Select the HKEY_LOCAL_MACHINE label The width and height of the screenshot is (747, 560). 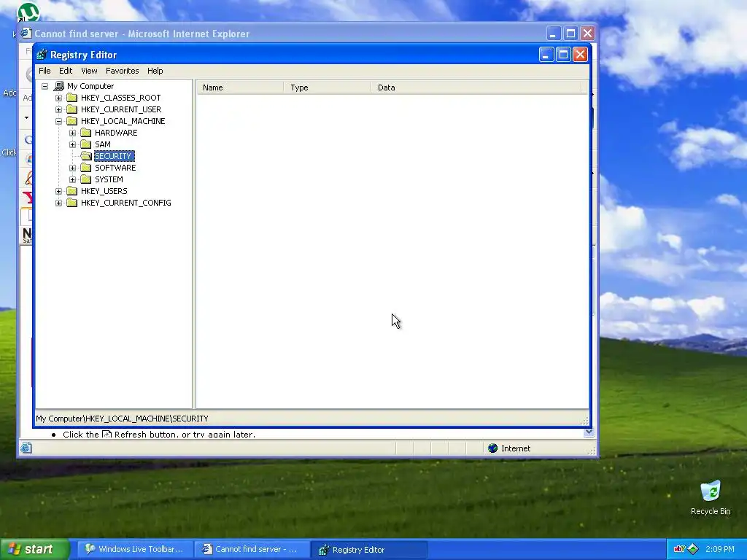point(123,121)
